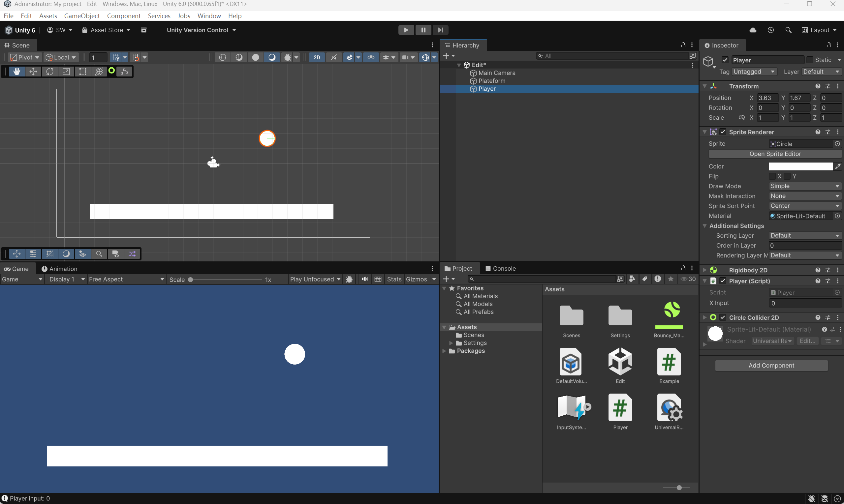Expand the Rigidbody 2D component
Image resolution: width=844 pixels, height=504 pixels.
tap(705, 270)
